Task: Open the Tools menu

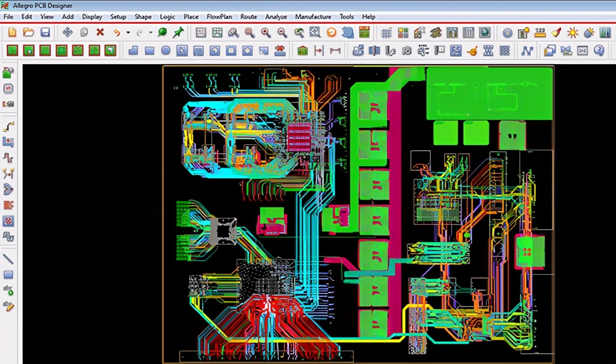Action: [347, 17]
